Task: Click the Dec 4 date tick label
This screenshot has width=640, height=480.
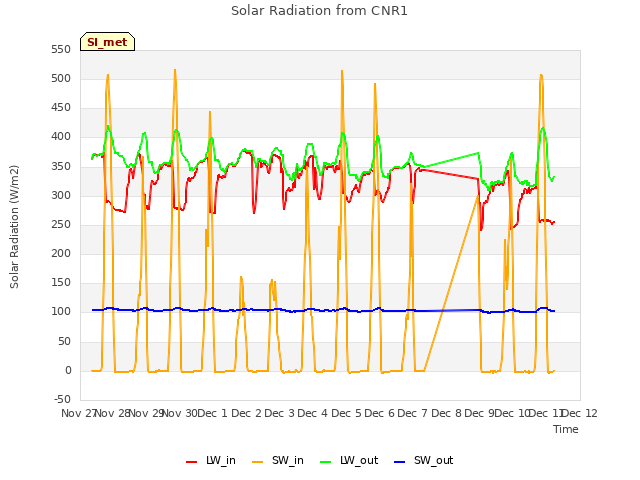Action: (x=313, y=413)
